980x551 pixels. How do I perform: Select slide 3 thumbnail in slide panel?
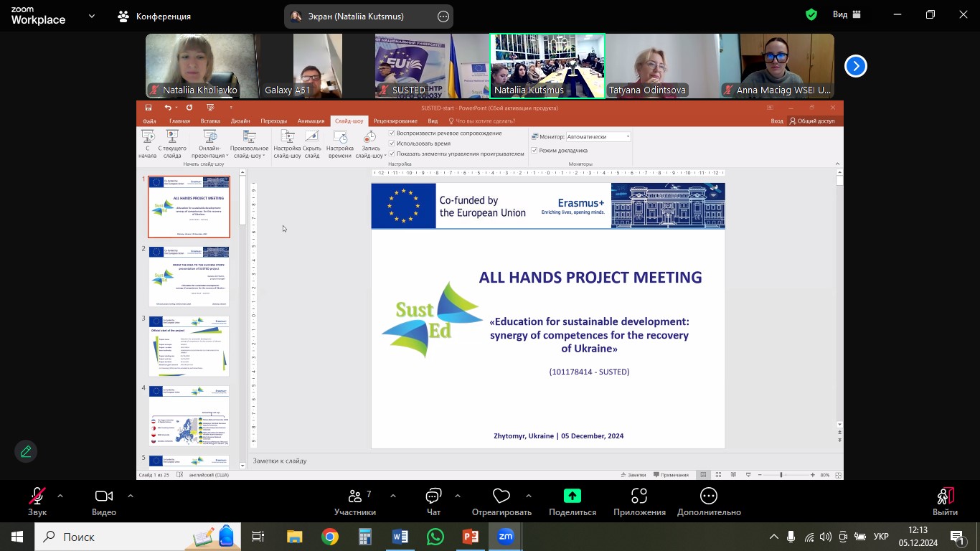(x=189, y=347)
